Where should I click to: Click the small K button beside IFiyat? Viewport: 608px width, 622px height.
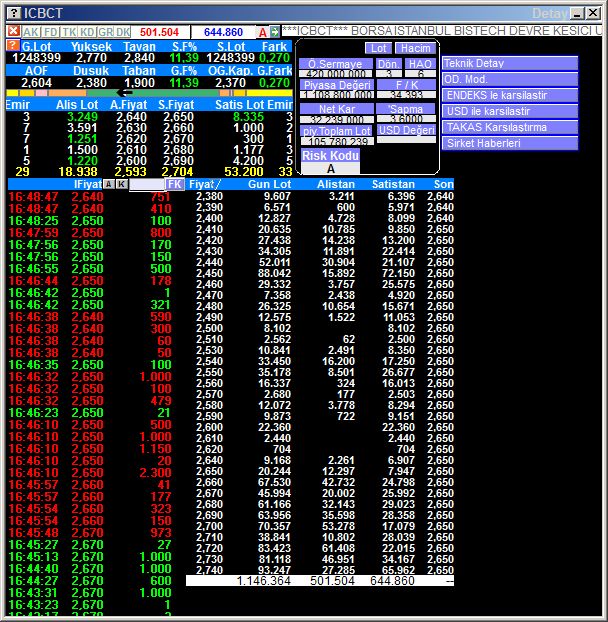click(x=122, y=184)
